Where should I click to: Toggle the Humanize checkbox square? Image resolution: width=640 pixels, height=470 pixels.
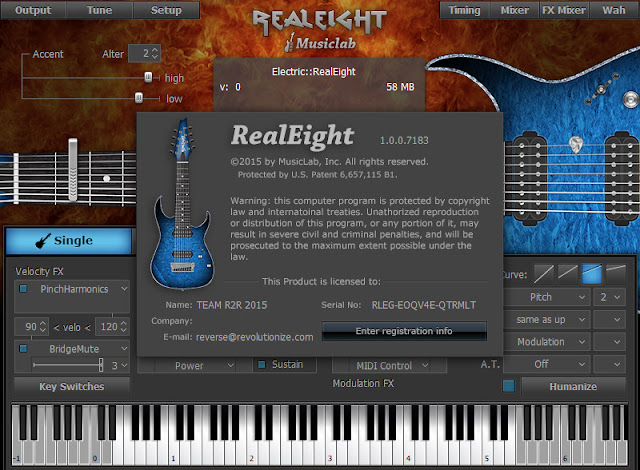click(509, 386)
